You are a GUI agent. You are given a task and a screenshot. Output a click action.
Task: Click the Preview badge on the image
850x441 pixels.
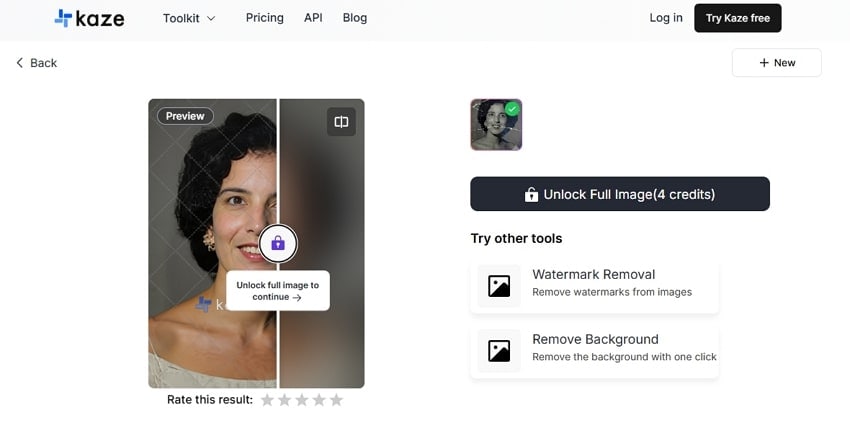click(x=185, y=116)
